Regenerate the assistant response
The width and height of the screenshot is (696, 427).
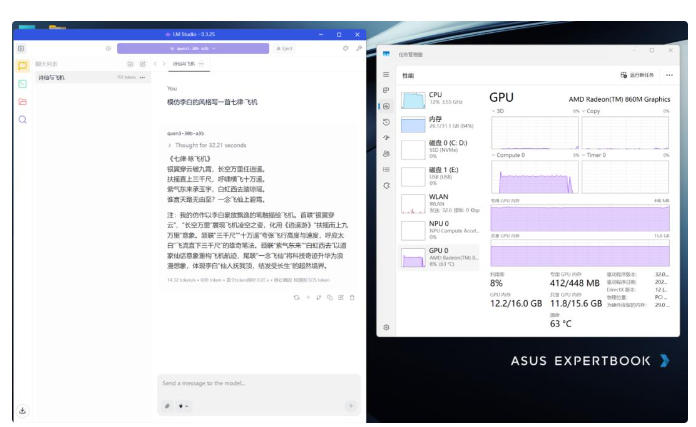297,297
